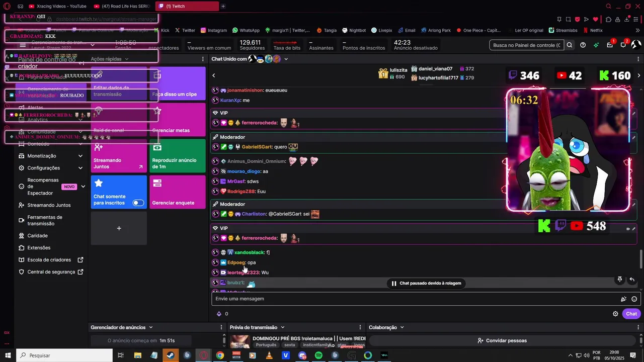Click the chat collapse left arrow
The height and width of the screenshot is (362, 644).
point(213,75)
